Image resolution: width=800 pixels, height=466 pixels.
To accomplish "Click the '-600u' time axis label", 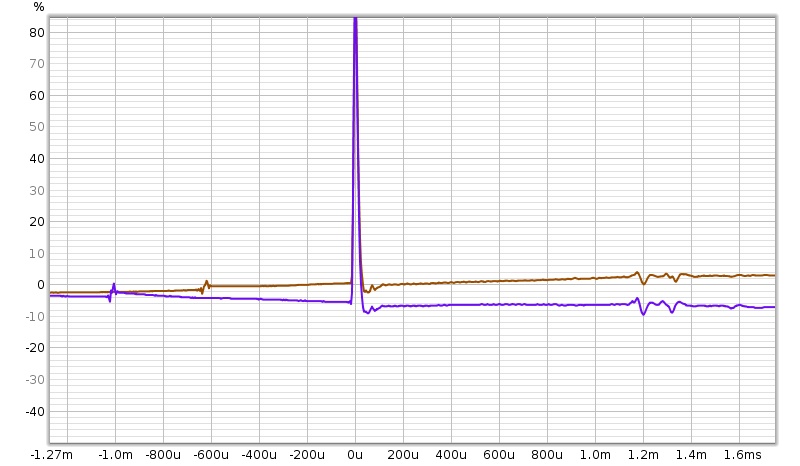I will pos(211,455).
